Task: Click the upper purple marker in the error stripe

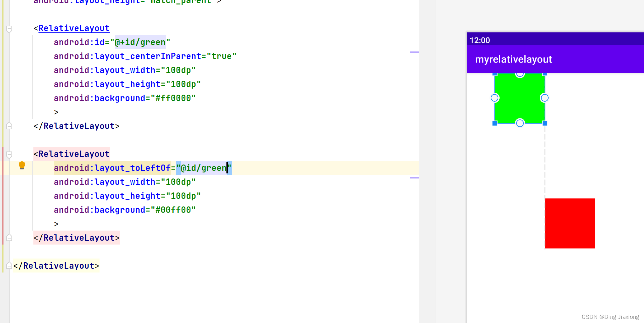Action: [x=414, y=52]
